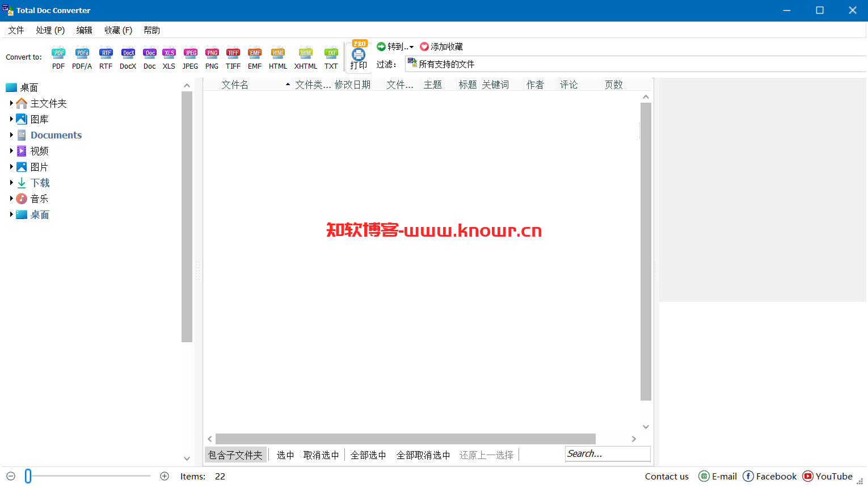Open the E-mail contact link
Screen dimensions: 868x488
click(718, 476)
